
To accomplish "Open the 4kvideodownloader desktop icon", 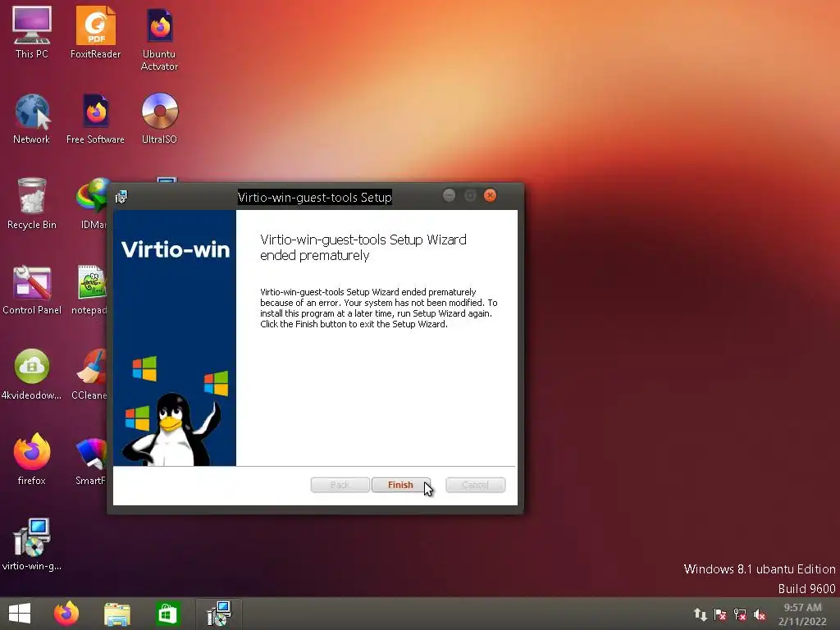I will pyautogui.click(x=32, y=374).
